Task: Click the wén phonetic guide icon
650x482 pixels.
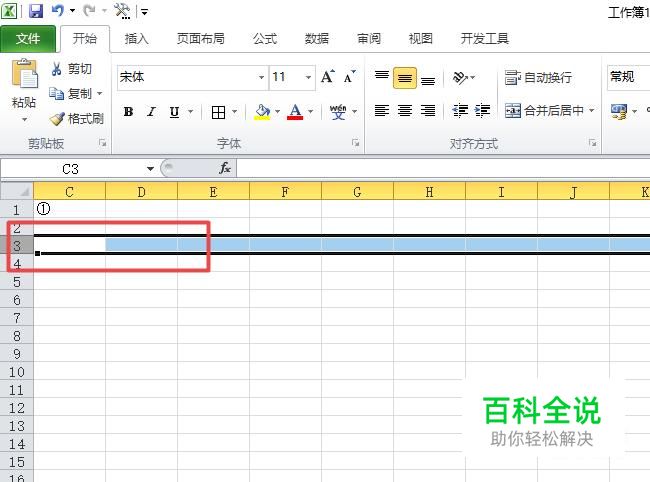Action: [x=338, y=112]
